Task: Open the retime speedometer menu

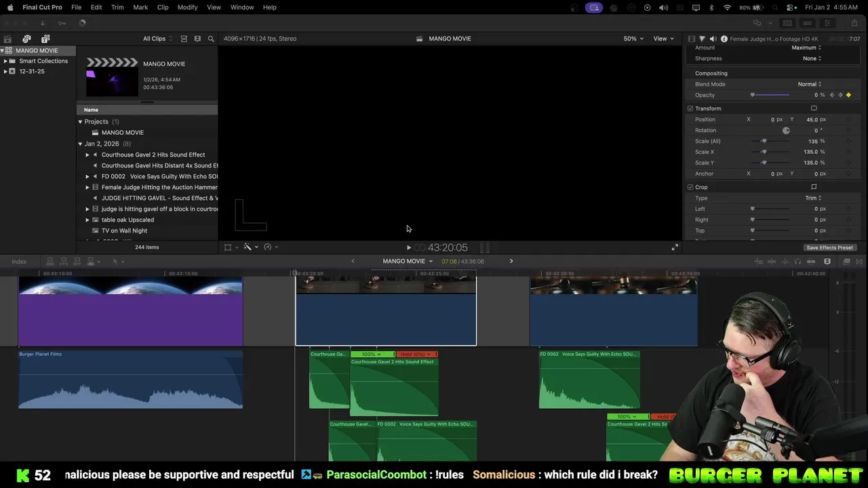Action: click(x=271, y=247)
